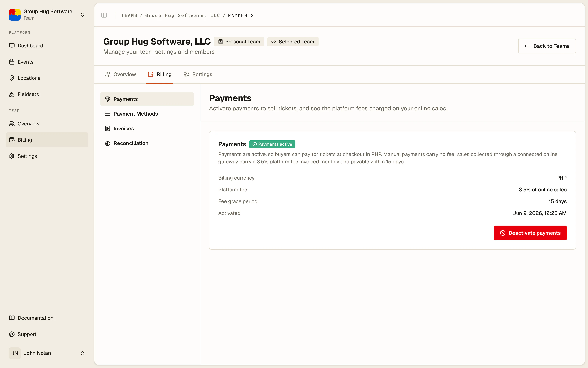Select Invoices in the billing submenu
The width and height of the screenshot is (588, 368).
point(147,128)
